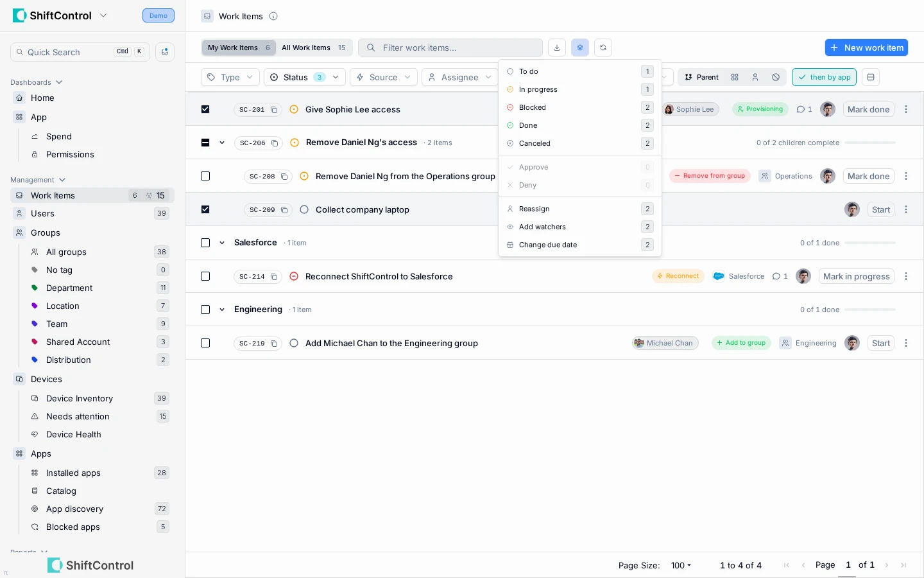Collapse the Salesforce group chevron
Screen dimensions: 924x578
coord(222,243)
